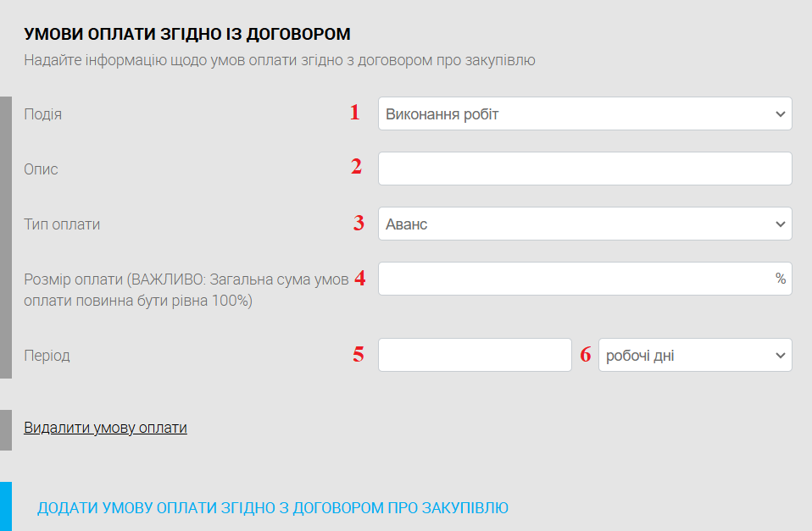
Task: Click the "Видалити умову оплати" link
Action: 105,428
